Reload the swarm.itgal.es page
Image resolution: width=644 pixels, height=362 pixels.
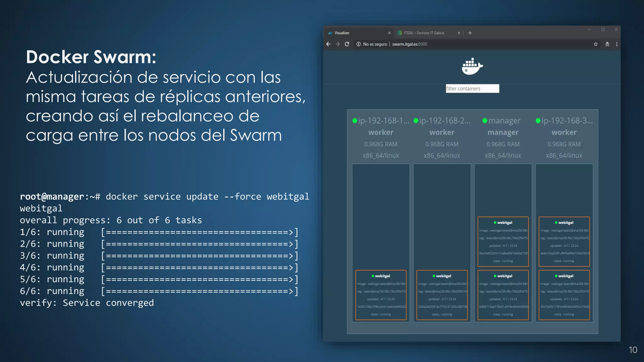(x=347, y=44)
